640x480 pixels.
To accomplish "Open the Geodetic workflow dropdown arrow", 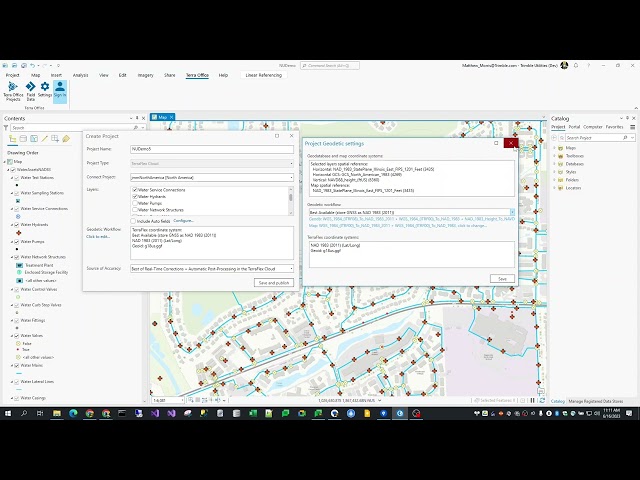I will coord(512,212).
